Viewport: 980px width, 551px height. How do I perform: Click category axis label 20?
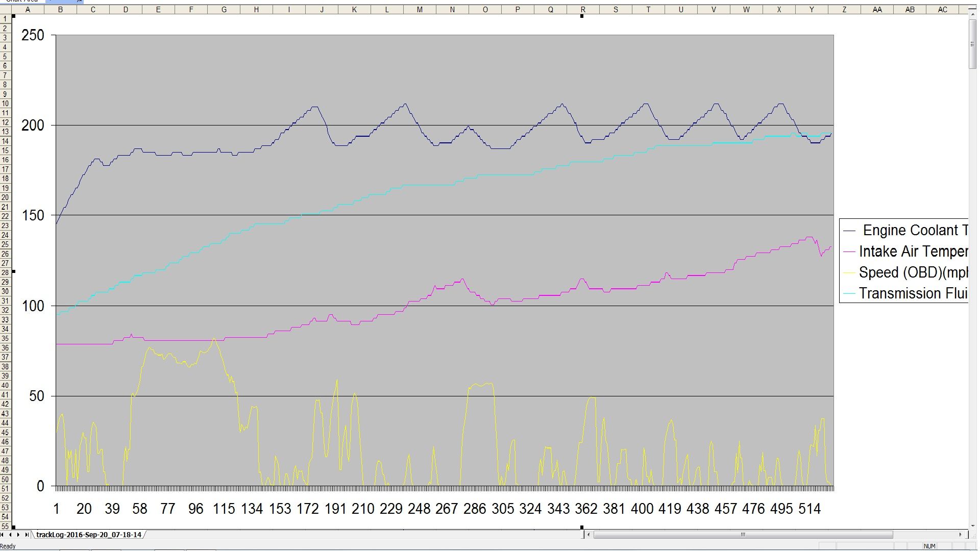84,509
